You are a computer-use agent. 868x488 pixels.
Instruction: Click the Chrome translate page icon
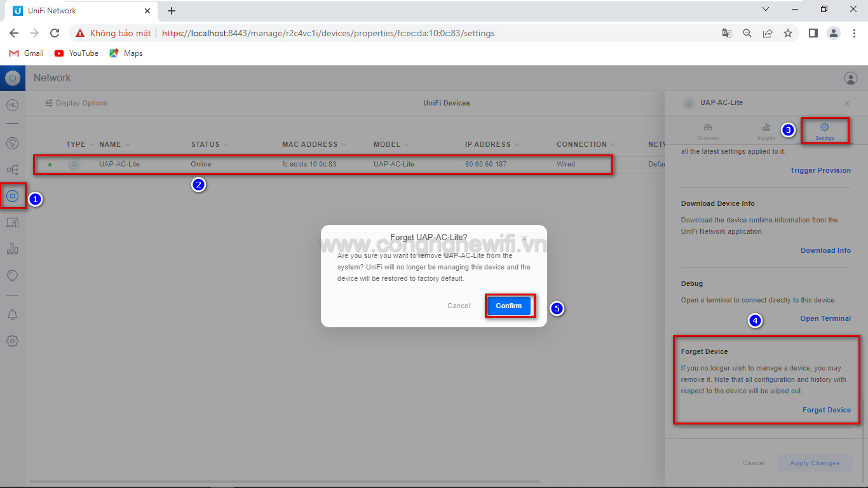[x=726, y=33]
